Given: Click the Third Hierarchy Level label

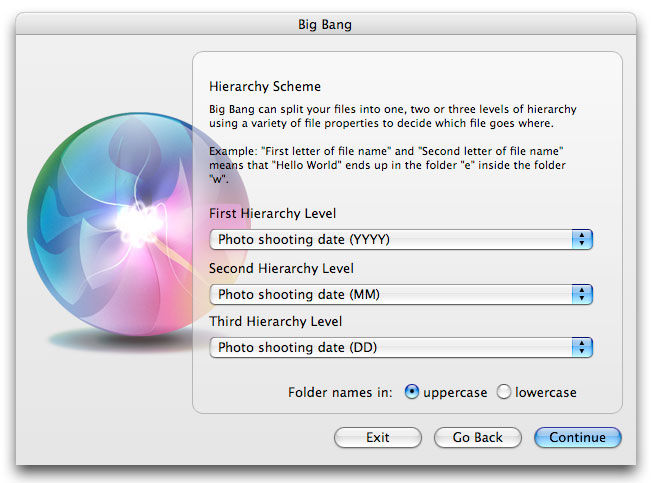Looking at the screenshot, I should [x=275, y=321].
